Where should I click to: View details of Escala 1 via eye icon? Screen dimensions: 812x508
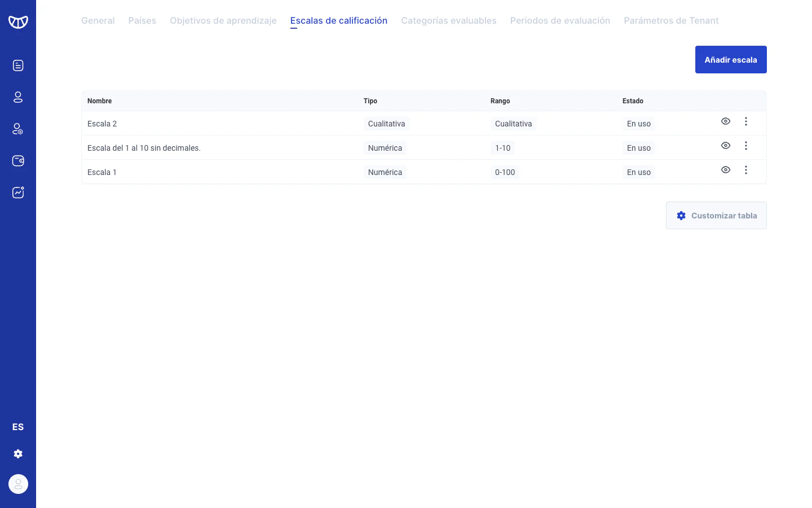point(726,170)
